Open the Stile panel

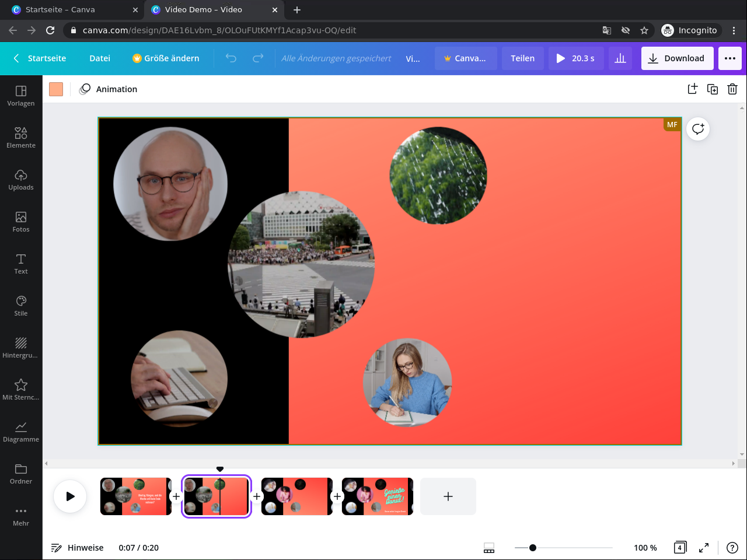21,306
